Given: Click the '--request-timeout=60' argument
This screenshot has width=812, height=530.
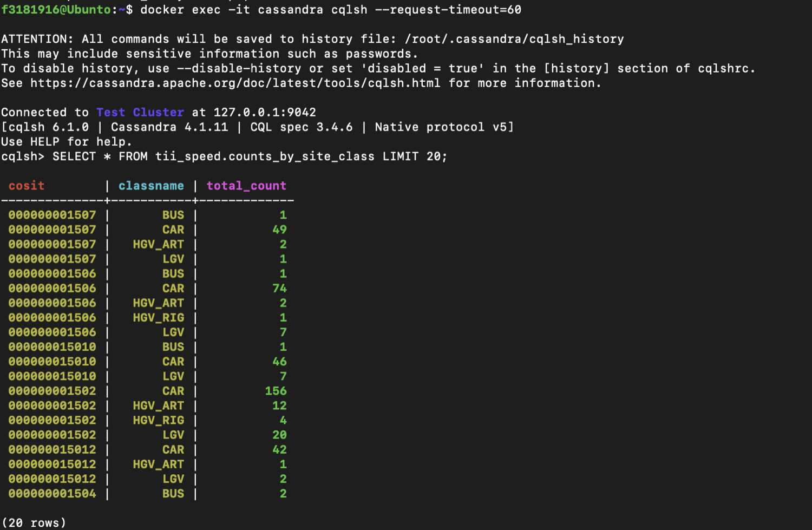Looking at the screenshot, I should (x=448, y=9).
